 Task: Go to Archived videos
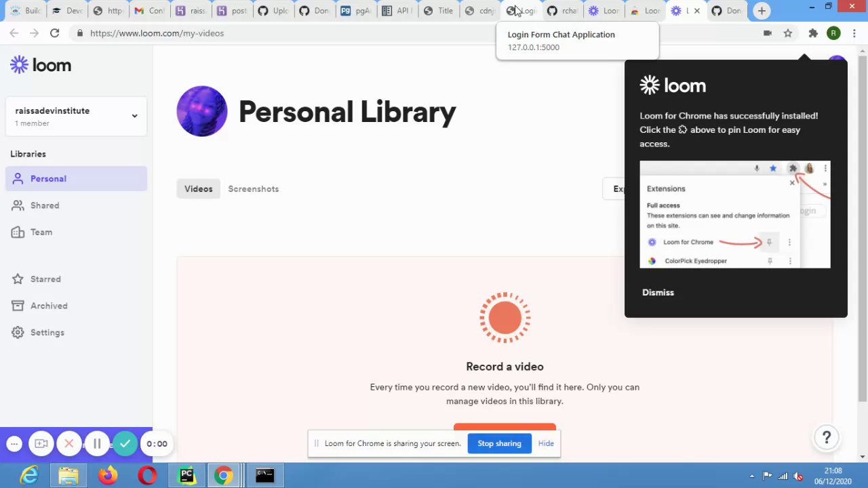tap(49, 306)
